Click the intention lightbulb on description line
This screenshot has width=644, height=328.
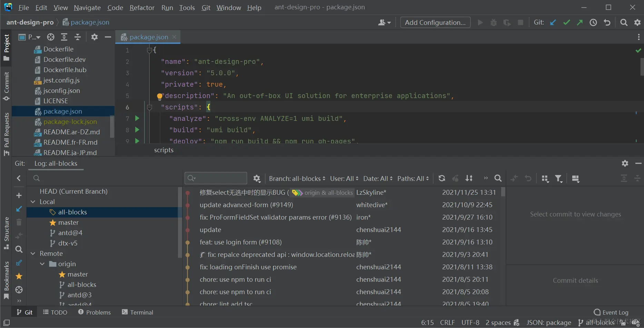pos(159,96)
